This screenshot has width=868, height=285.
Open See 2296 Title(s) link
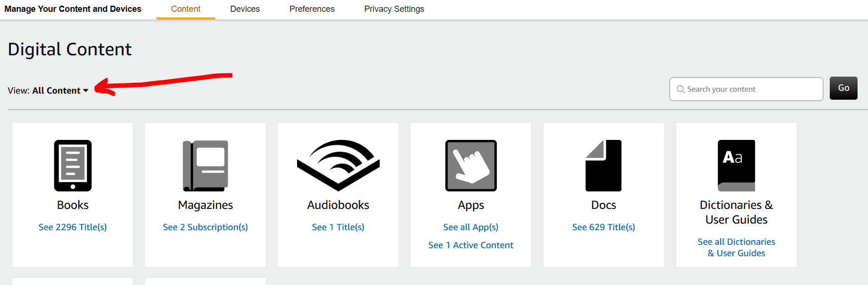[73, 227]
